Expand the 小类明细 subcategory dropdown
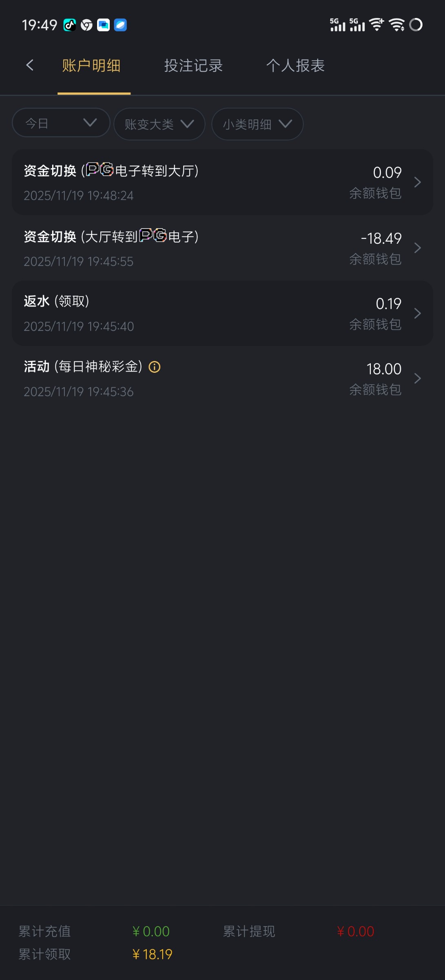This screenshot has height=980, width=445. pyautogui.click(x=257, y=124)
